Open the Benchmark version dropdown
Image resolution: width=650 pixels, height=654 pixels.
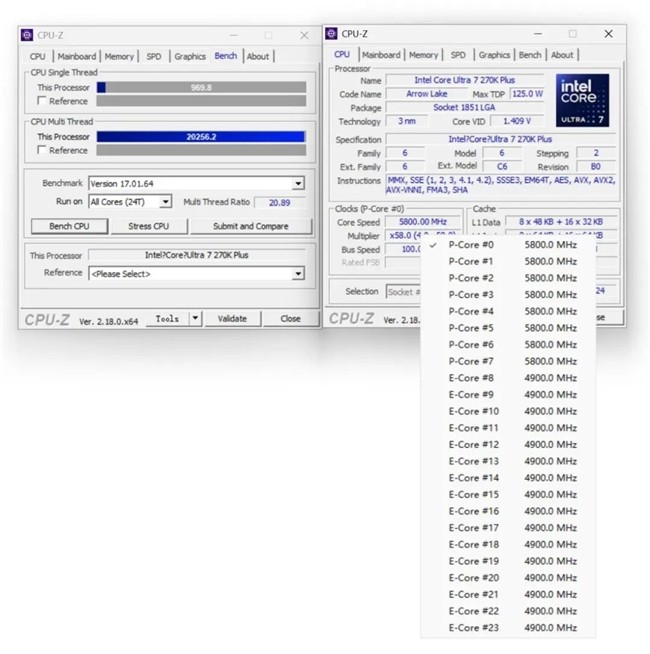click(x=298, y=184)
